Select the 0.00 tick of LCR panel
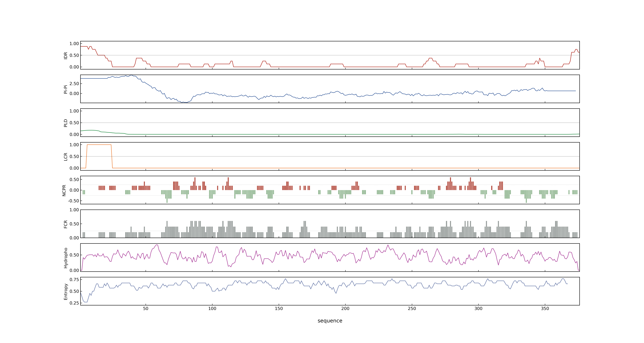Viewport: 644px width, 343px height. coord(74,168)
